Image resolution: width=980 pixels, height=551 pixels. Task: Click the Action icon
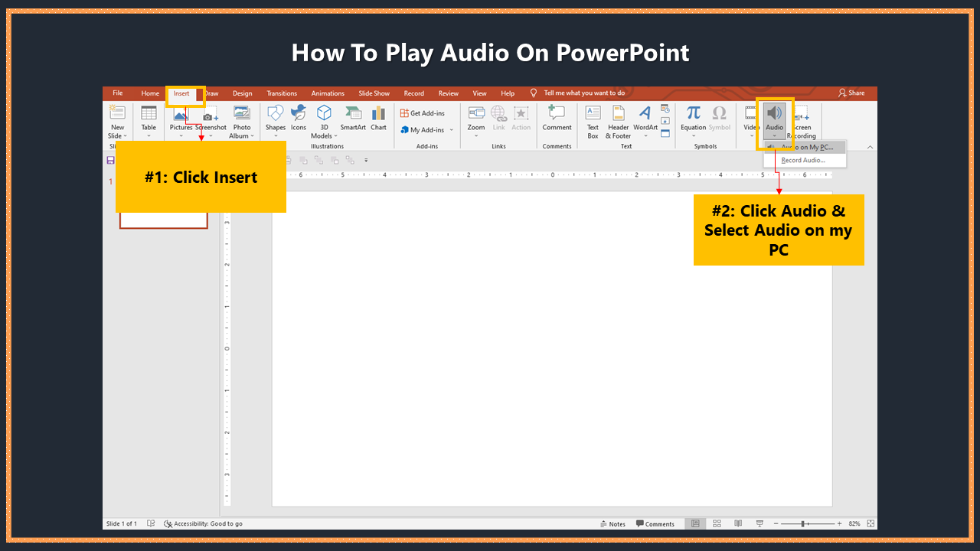click(x=521, y=113)
